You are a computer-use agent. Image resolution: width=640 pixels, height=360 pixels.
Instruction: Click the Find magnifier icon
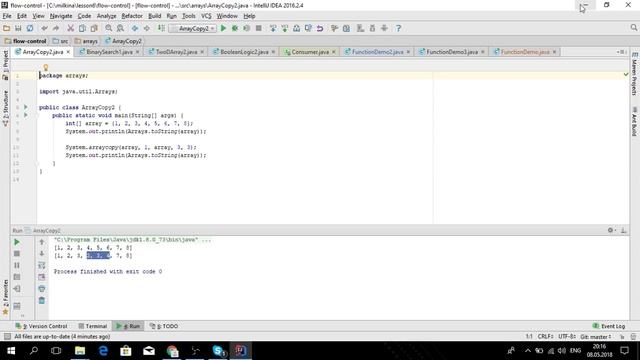[109, 28]
